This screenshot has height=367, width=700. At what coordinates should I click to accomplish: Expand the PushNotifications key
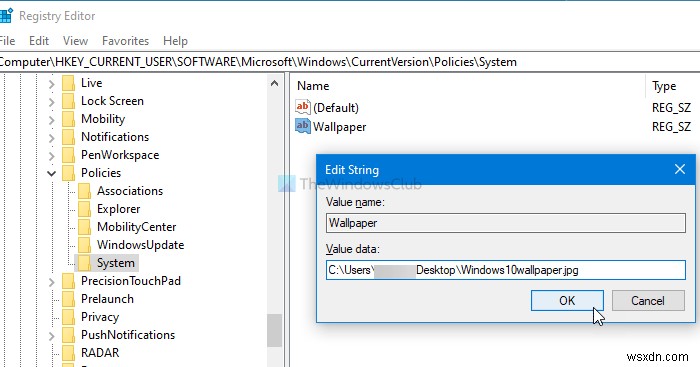point(51,335)
